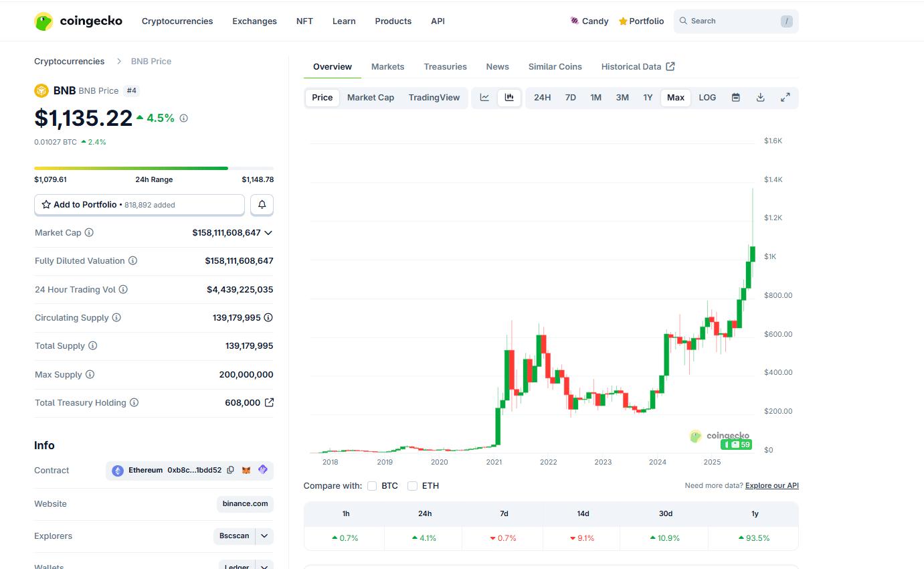Viewport: 924px width, 569px height.
Task: Select the candlestick chart icon
Action: coord(509,98)
